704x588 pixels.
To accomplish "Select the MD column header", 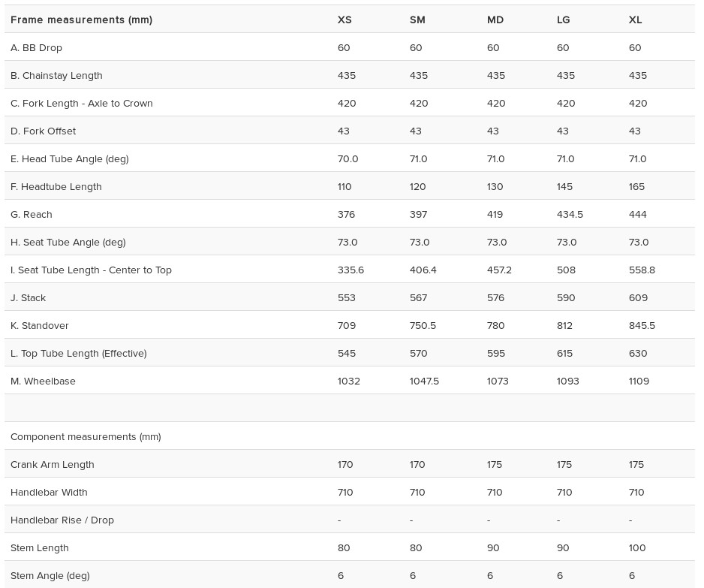I will point(495,20).
